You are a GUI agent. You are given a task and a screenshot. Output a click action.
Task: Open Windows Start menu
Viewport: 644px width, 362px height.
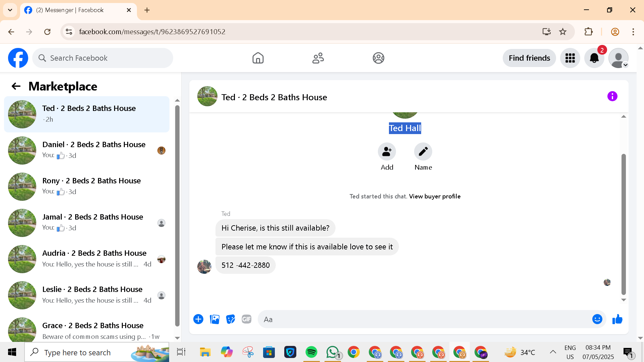[12, 352]
